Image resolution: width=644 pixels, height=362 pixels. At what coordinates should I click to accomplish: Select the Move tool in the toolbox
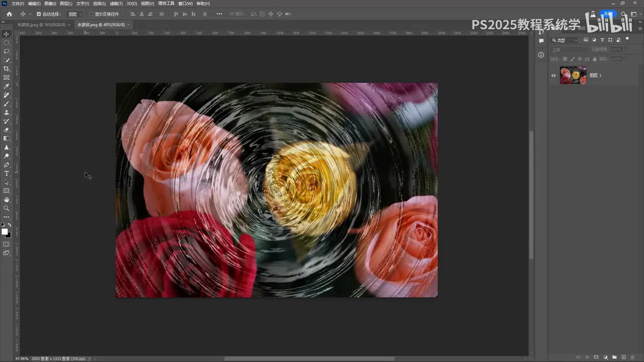[x=7, y=34]
